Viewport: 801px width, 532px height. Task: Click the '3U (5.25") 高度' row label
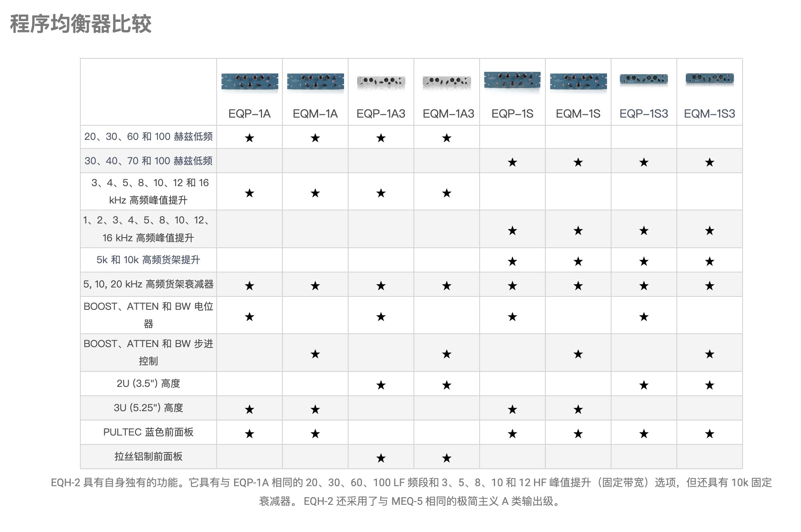(149, 408)
